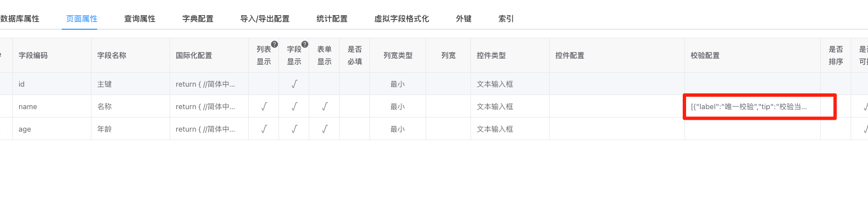Click help icon beside 字段显示 header
The width and height of the screenshot is (868, 216).
click(x=305, y=44)
